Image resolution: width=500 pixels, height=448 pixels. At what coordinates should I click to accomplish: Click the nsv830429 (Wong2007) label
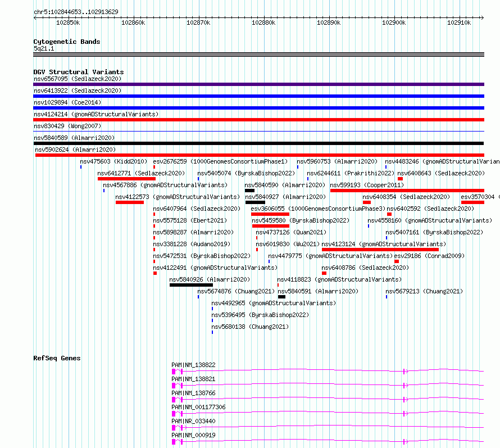coord(67,126)
